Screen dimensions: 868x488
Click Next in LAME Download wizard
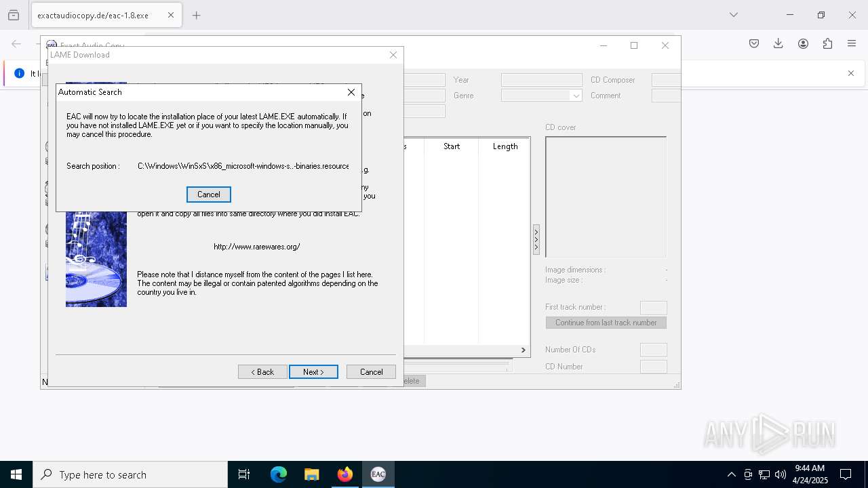[x=313, y=372]
